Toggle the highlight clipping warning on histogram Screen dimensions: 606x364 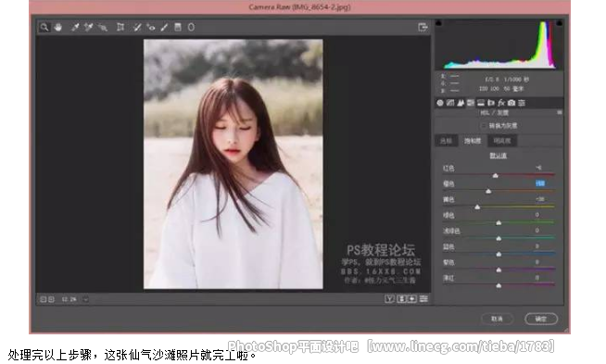click(559, 23)
